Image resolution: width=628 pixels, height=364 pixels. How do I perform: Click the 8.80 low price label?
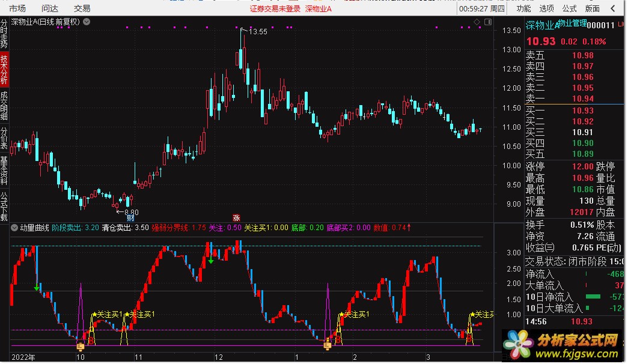coord(132,212)
